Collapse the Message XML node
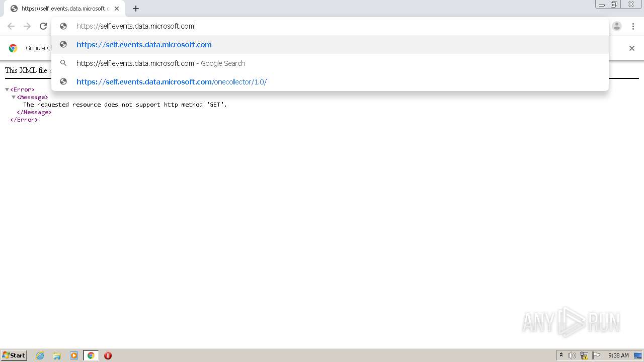Screen dimensions: 644x362 point(14,97)
